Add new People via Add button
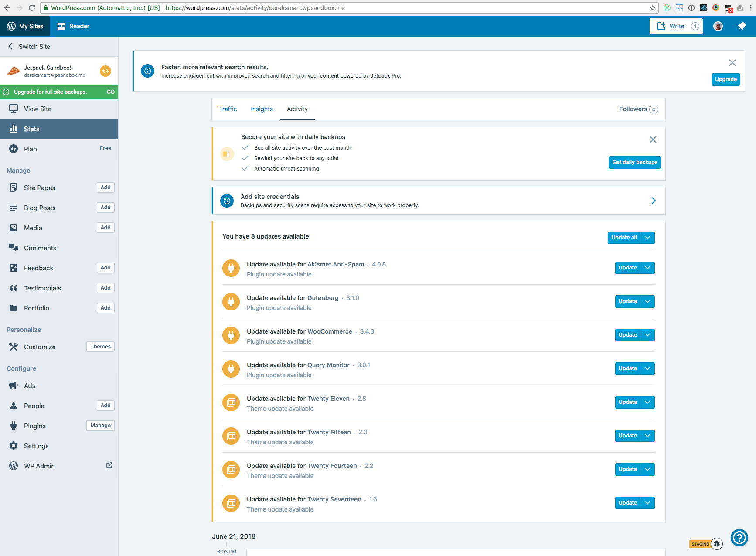 click(106, 406)
